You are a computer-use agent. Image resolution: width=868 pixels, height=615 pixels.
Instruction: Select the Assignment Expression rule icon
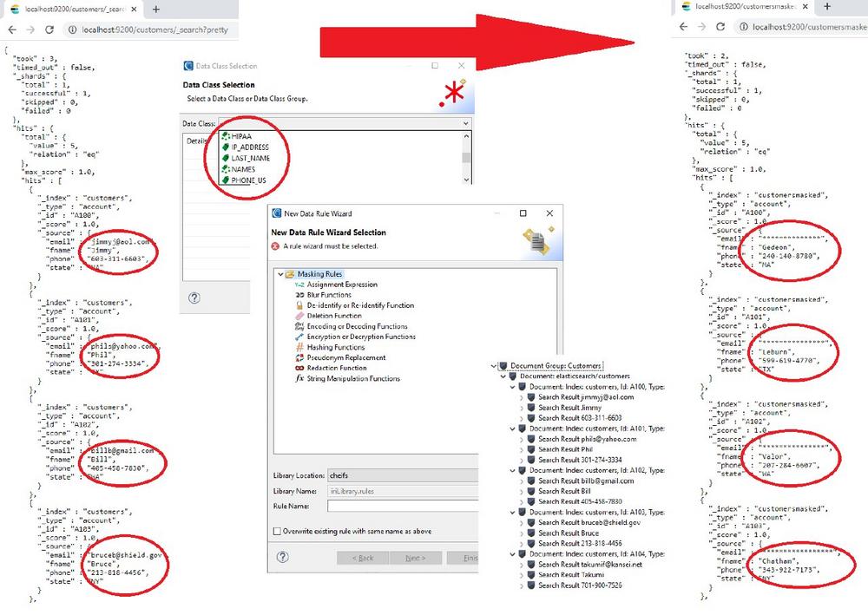[x=299, y=285]
